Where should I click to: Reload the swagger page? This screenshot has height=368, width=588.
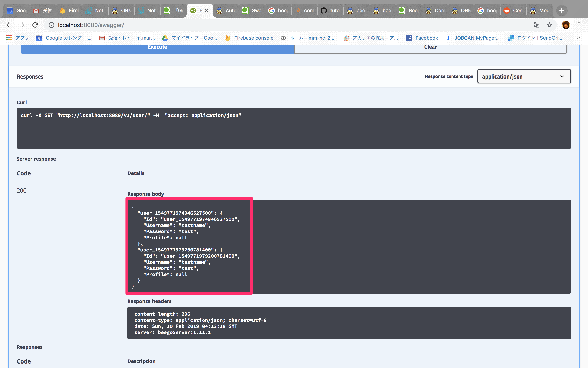(x=35, y=25)
